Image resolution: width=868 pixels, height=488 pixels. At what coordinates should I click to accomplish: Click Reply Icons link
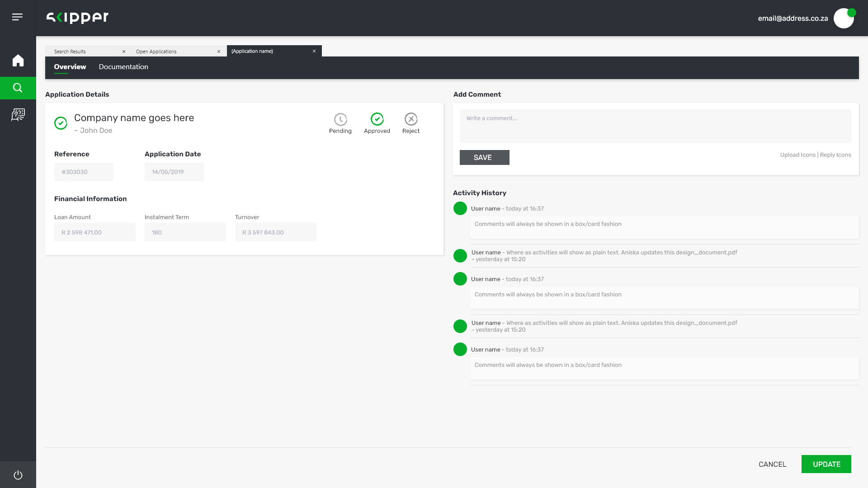pos(835,155)
